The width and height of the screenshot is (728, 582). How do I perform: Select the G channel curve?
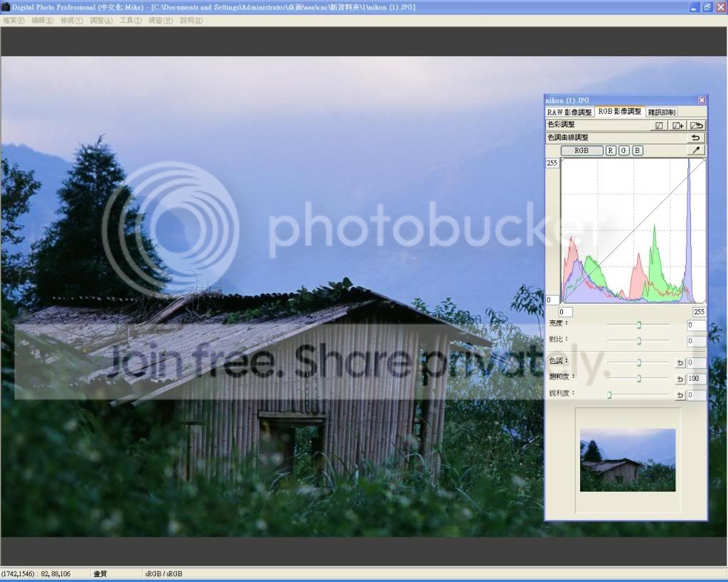click(x=623, y=150)
